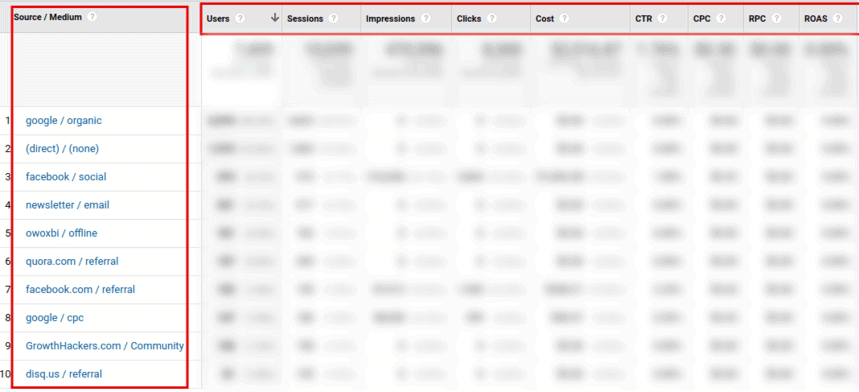Sort by the Impressions column header
This screenshot has width=859, height=392.
[x=391, y=19]
